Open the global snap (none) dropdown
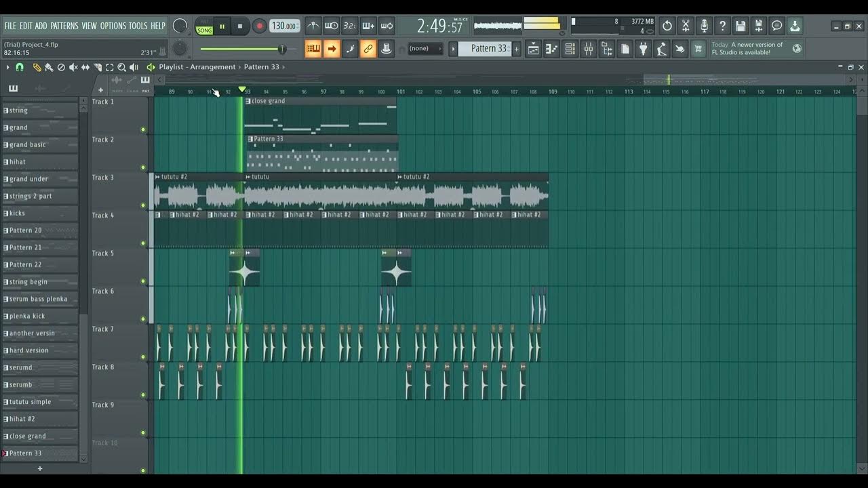This screenshot has height=488, width=868. click(x=425, y=49)
